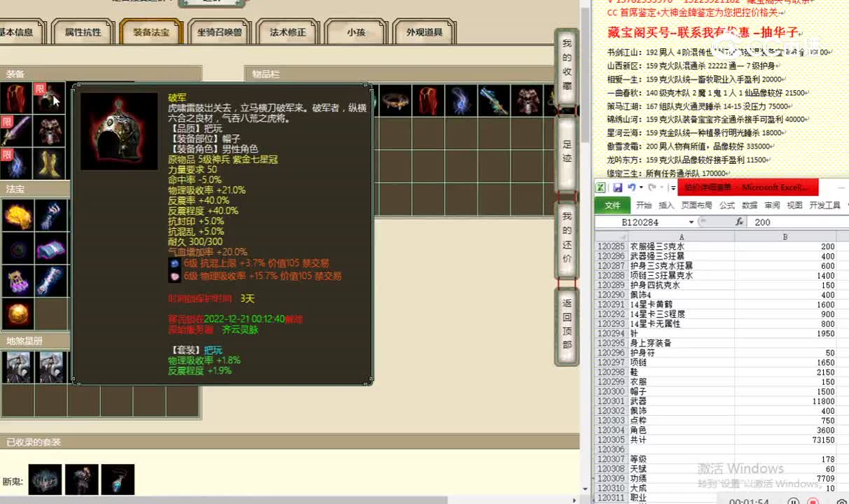This screenshot has width=849, height=504.
Task: Switch to the 小孩 tab
Action: coord(356,32)
